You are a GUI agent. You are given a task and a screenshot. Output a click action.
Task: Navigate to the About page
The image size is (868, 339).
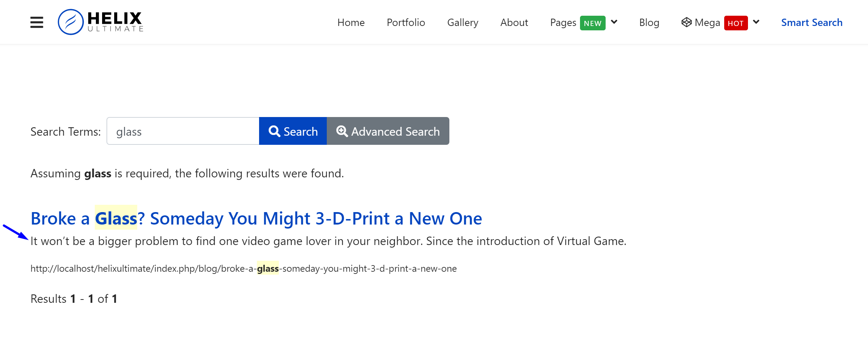(514, 22)
